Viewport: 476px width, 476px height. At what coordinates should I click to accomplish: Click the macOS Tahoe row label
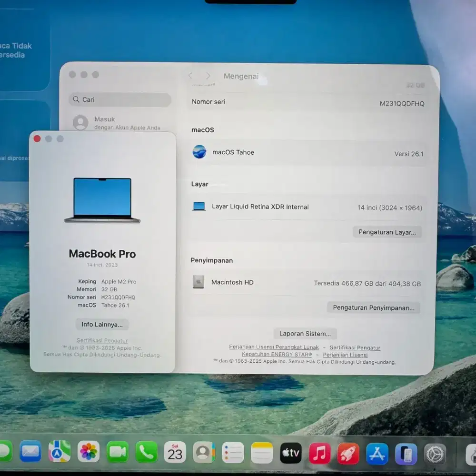[233, 152]
